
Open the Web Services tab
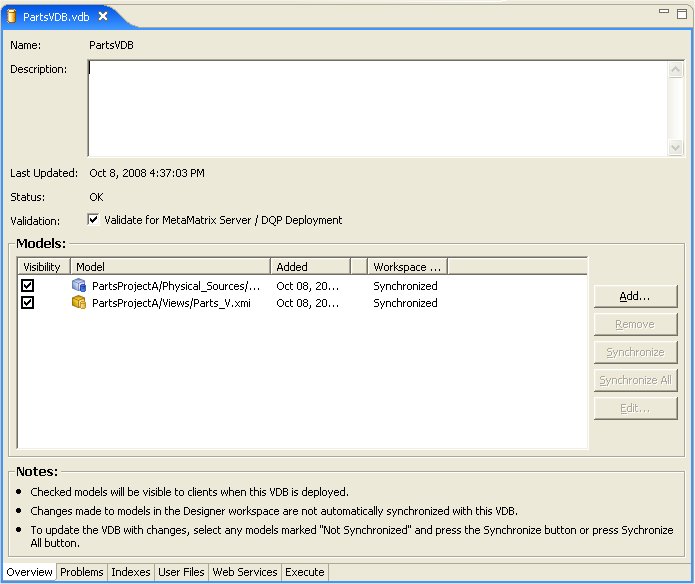(x=245, y=572)
